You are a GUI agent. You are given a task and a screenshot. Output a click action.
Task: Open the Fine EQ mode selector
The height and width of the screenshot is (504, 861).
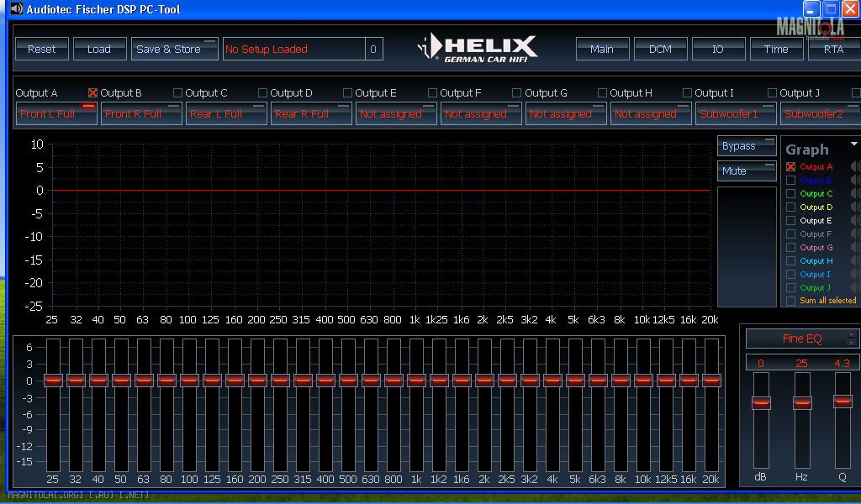click(802, 339)
